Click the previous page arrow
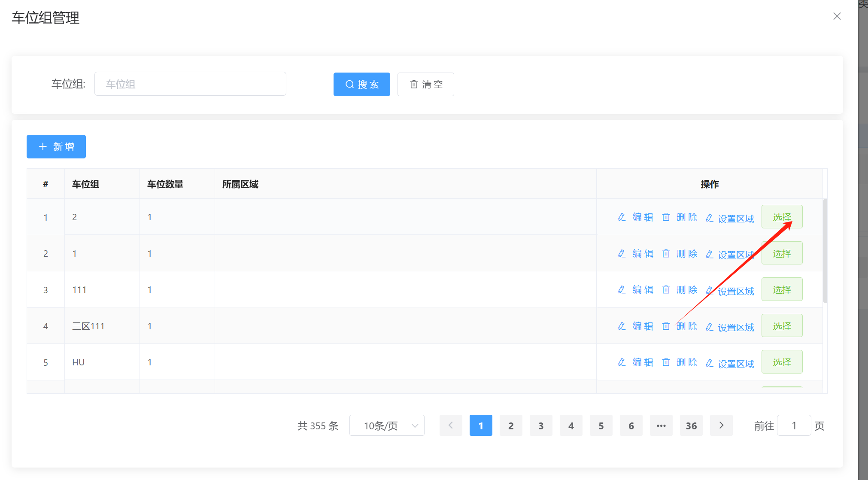The height and width of the screenshot is (480, 868). pos(451,425)
